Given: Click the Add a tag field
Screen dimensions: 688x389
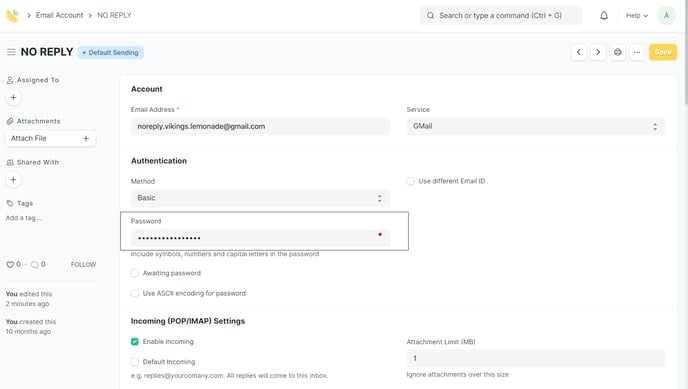Looking at the screenshot, I should [x=24, y=218].
